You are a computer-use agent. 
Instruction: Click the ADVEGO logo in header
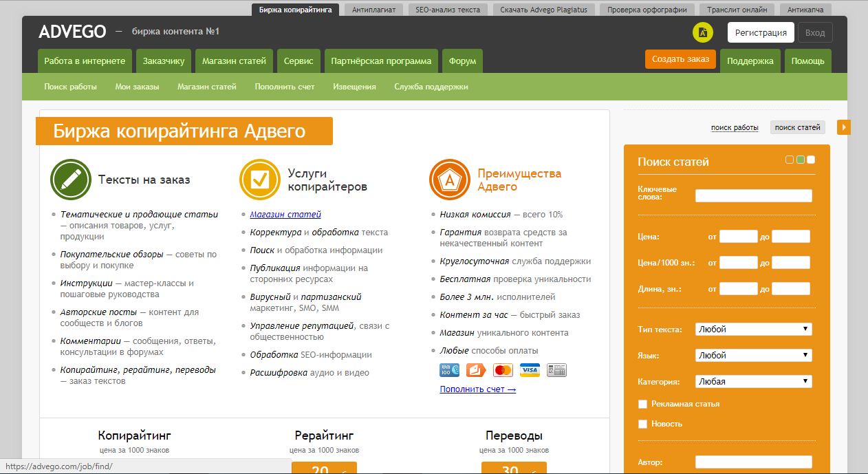pyautogui.click(x=72, y=32)
